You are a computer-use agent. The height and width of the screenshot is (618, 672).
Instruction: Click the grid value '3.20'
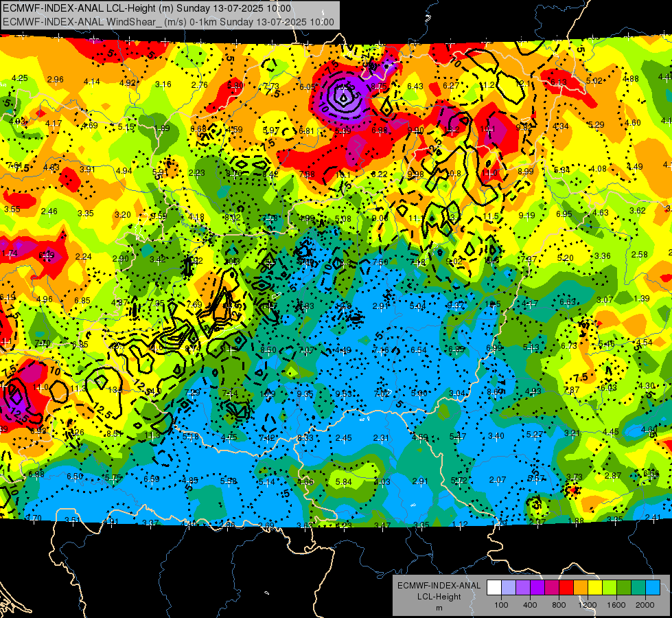[x=123, y=214]
